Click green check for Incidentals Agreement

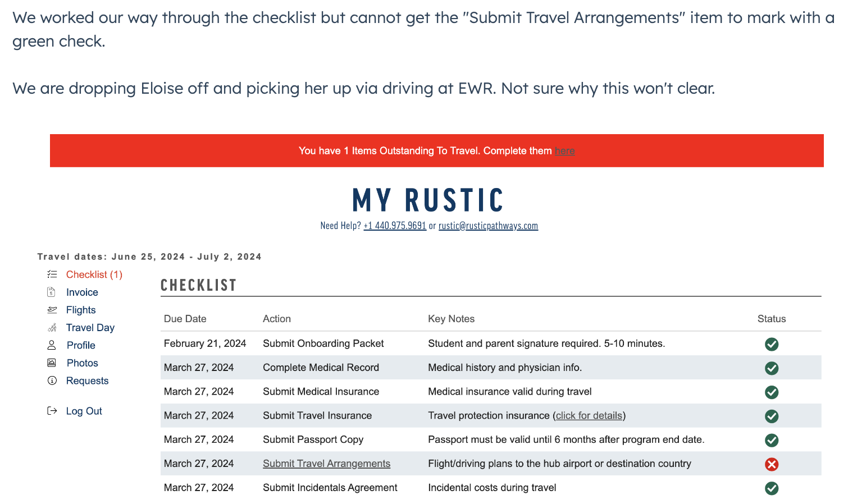(772, 488)
